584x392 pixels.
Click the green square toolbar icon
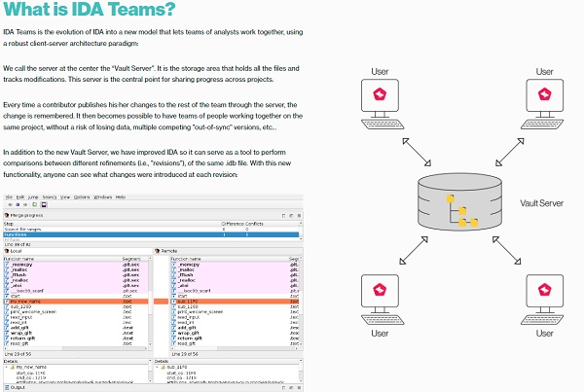(x=35, y=204)
